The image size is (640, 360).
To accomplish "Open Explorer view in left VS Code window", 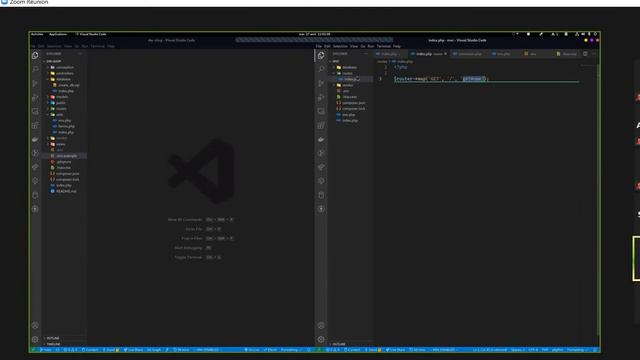I will 36,56.
